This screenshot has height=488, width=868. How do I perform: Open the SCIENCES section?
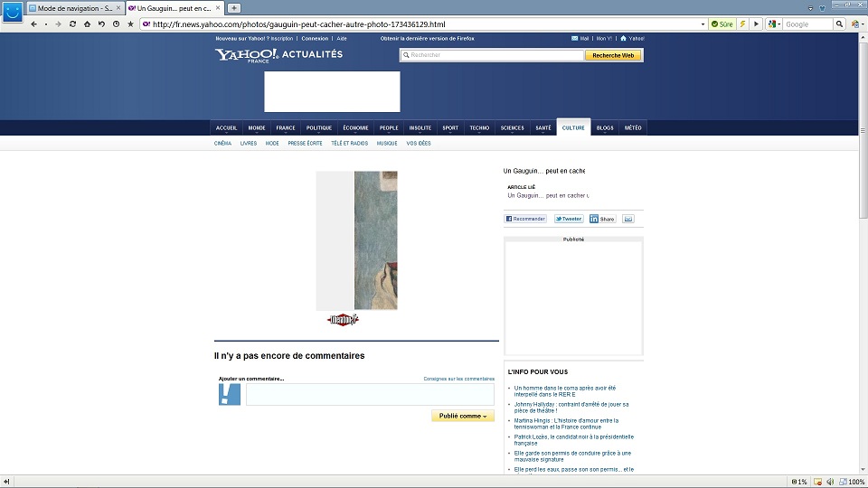coord(512,127)
